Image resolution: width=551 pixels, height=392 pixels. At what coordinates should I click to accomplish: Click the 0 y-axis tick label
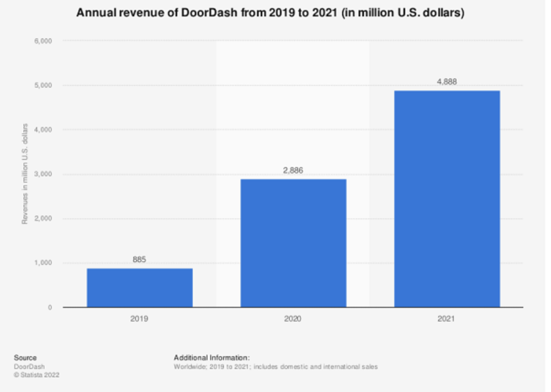click(x=50, y=308)
